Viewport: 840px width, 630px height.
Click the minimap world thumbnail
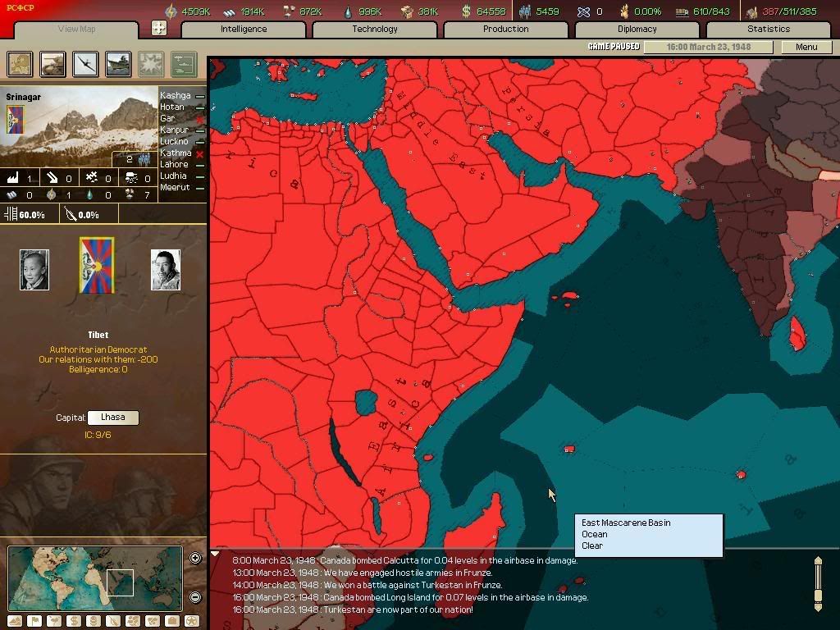(94, 577)
